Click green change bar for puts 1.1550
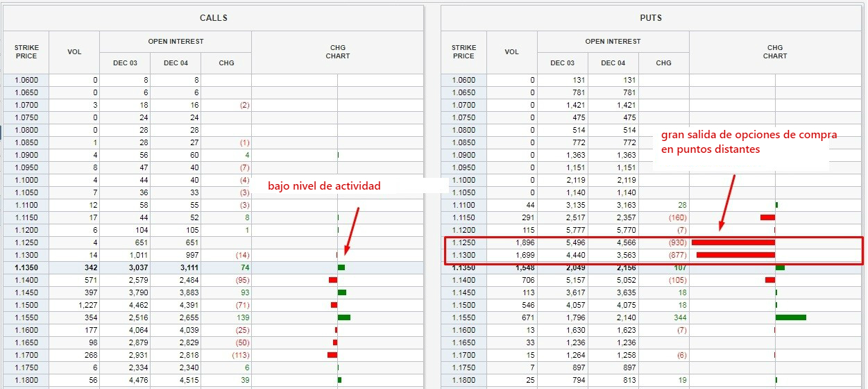Viewport: 868px width, 389px height. pyautogui.click(x=790, y=317)
